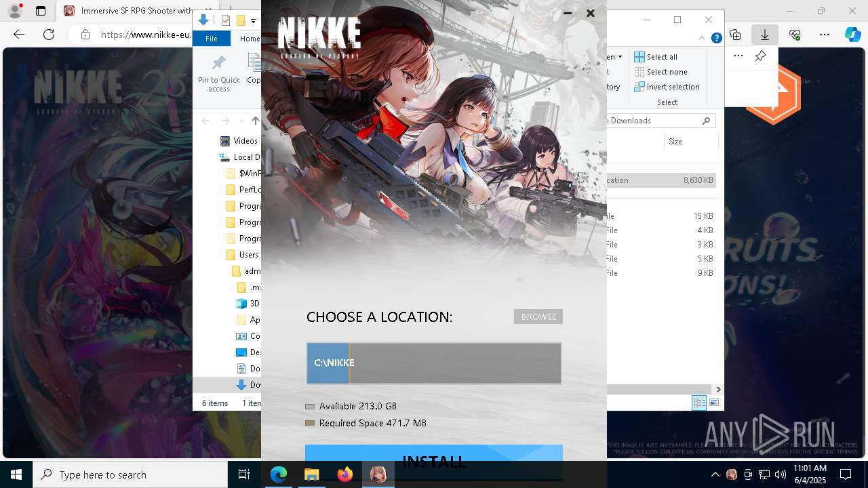The width and height of the screenshot is (868, 488).
Task: Click the Properties quick-access icon in Explorer
Action: click(x=226, y=20)
